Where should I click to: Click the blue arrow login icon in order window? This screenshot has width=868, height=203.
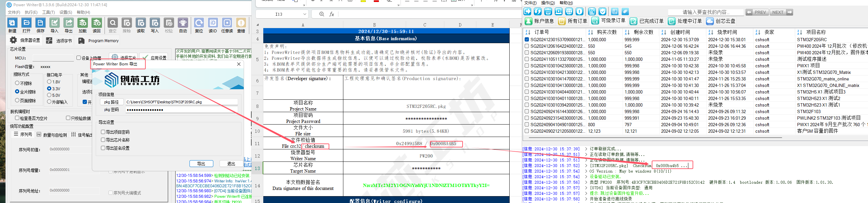tap(527, 12)
